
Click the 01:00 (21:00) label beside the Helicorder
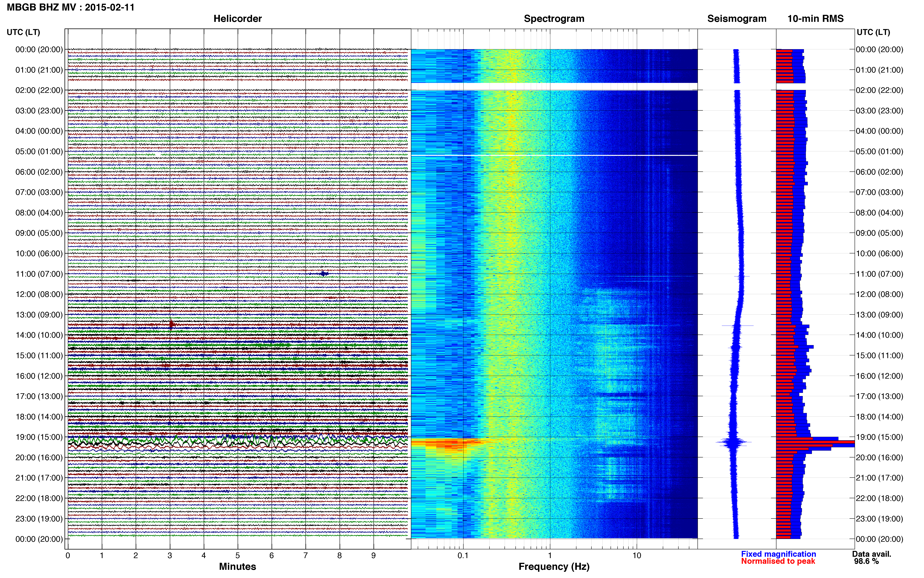coord(39,70)
